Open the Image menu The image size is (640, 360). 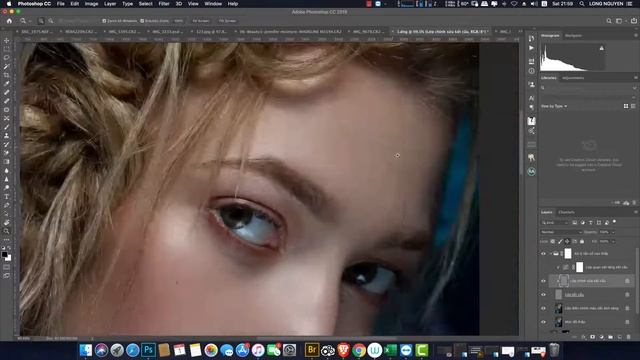pos(91,4)
